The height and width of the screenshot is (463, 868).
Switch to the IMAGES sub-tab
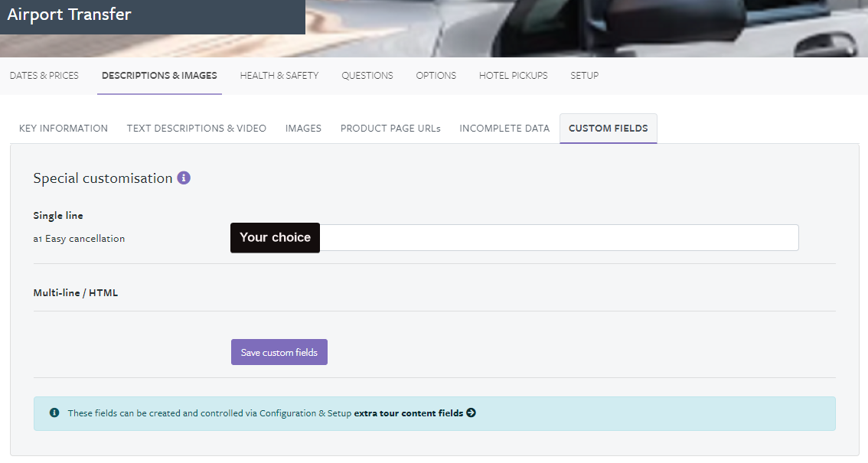point(303,128)
